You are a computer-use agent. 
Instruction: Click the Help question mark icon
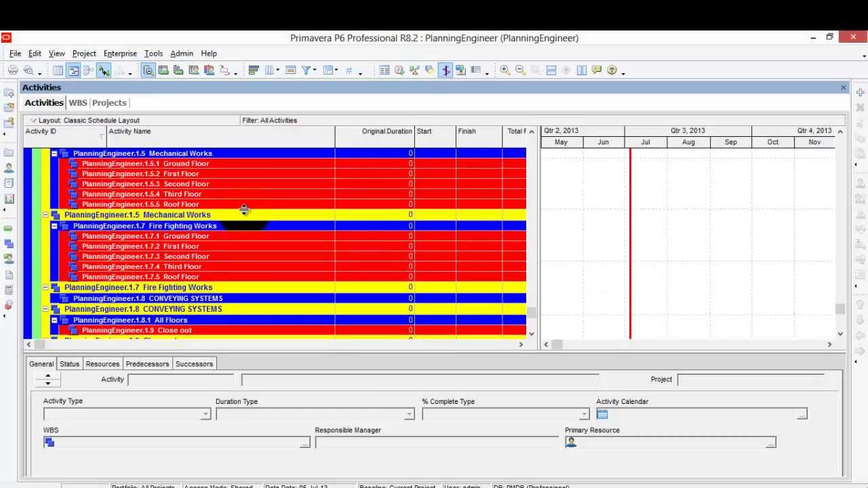tap(612, 70)
